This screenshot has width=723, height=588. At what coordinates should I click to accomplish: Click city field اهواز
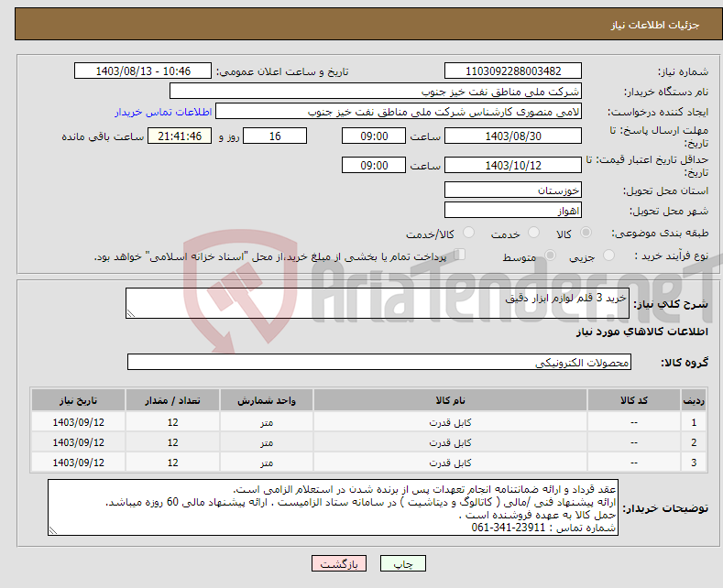coord(513,210)
